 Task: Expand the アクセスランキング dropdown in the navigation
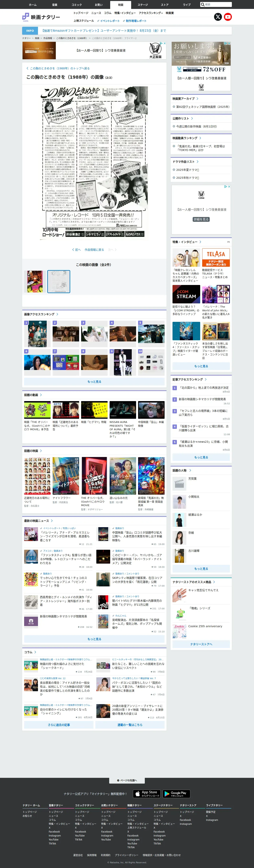point(151,13)
